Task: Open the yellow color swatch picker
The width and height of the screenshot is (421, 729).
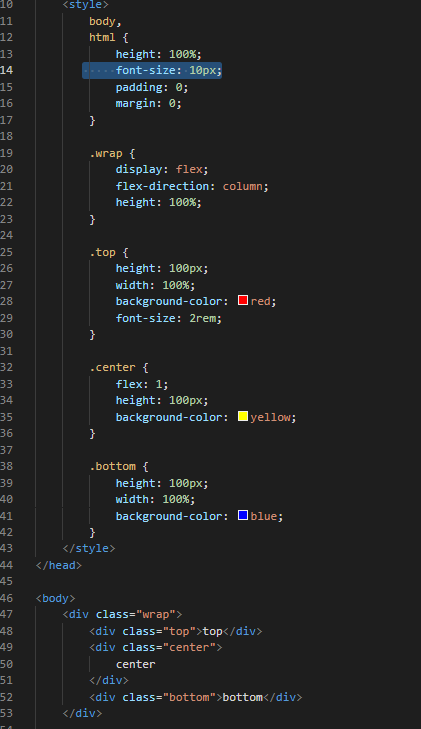Action: pyautogui.click(x=243, y=416)
